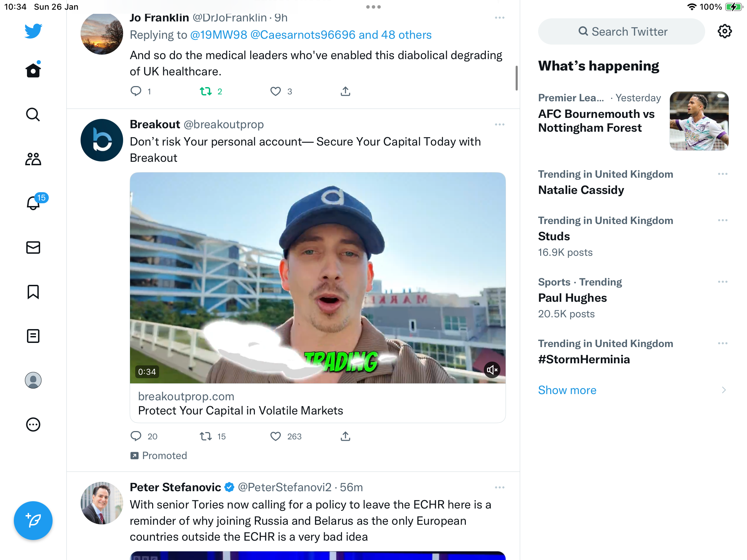
Task: Open more options on Peter Stefanovic tweet
Action: [500, 487]
